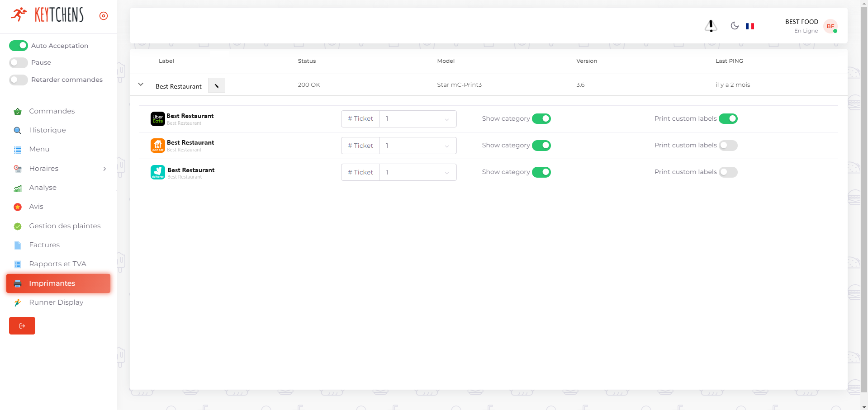Enable the Pause switch
The image size is (868, 410).
(x=19, y=62)
